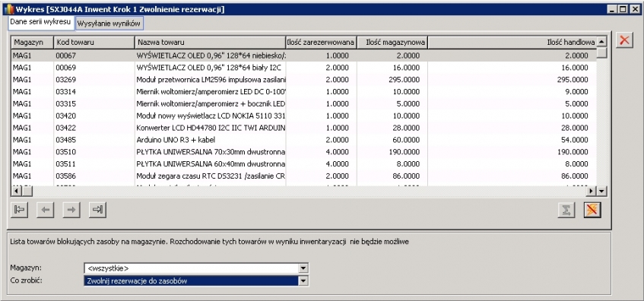Select row with code 00067
Screen dimensions: 644x301
[x=304, y=55]
